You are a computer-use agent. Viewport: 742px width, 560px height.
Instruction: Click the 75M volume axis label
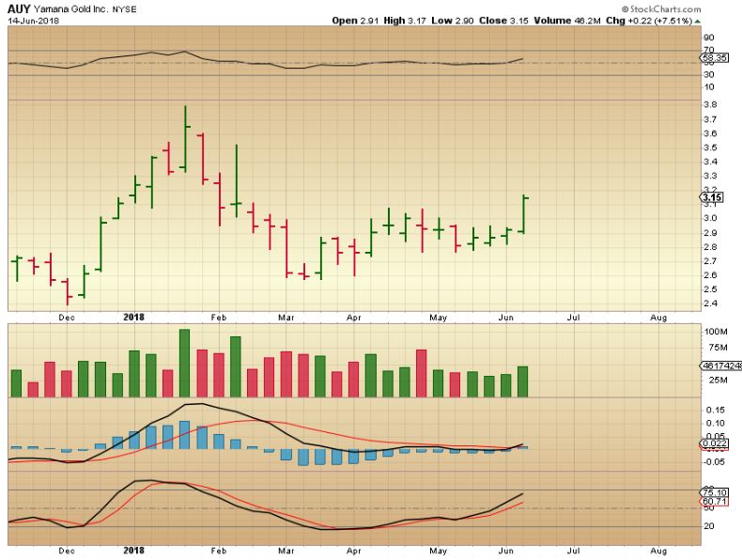click(718, 348)
